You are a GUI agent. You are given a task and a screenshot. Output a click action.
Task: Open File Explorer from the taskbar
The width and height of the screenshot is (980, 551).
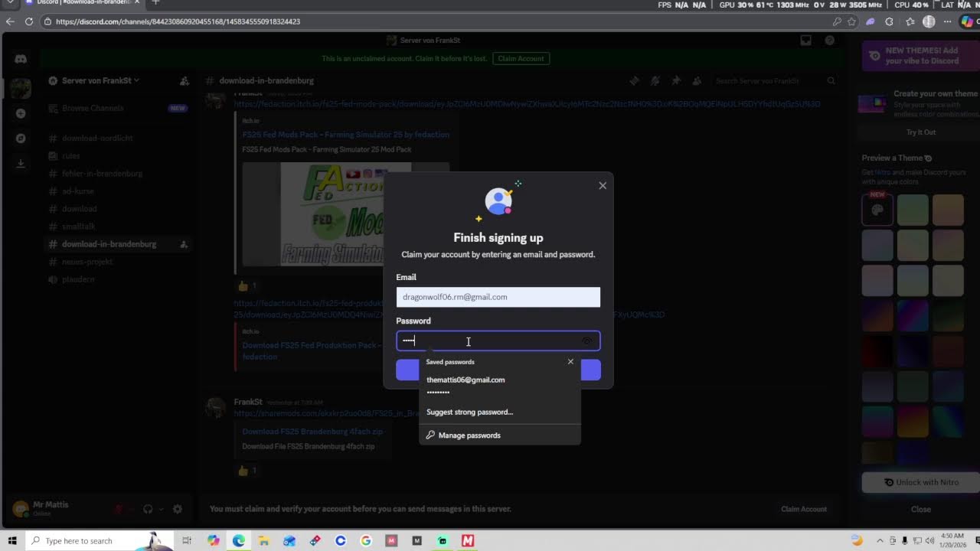pyautogui.click(x=264, y=540)
